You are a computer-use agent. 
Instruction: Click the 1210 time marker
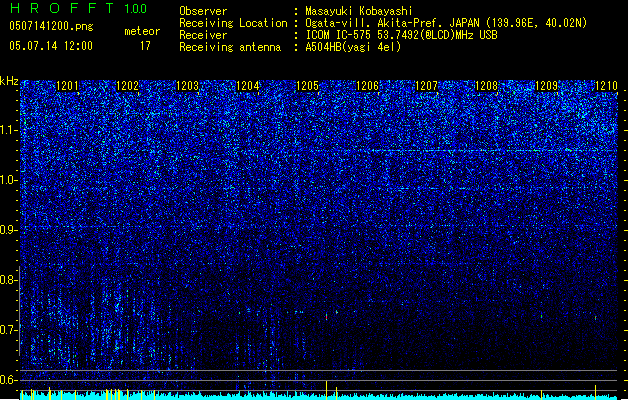coord(606,86)
